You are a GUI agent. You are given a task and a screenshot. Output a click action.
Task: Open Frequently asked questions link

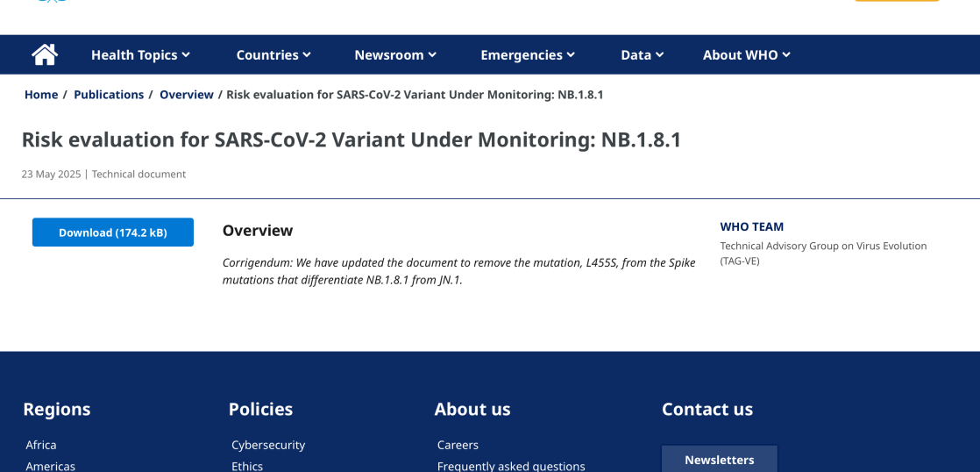(511, 466)
